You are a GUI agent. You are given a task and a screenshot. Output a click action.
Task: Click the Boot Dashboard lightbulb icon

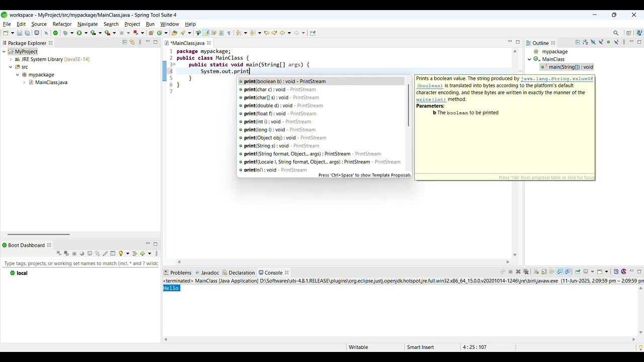pyautogui.click(x=121, y=253)
